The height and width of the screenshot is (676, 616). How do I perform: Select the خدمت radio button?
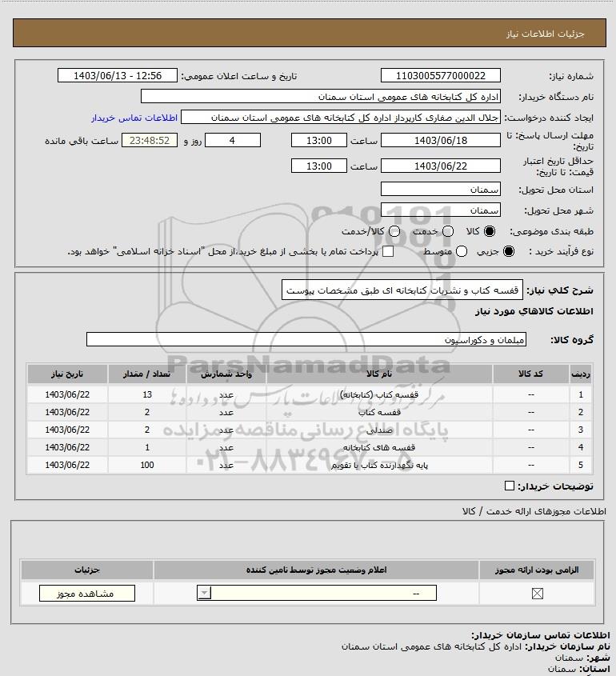448,231
